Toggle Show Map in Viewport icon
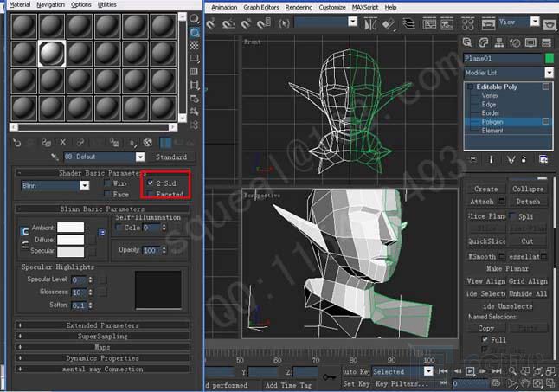 pos(147,143)
